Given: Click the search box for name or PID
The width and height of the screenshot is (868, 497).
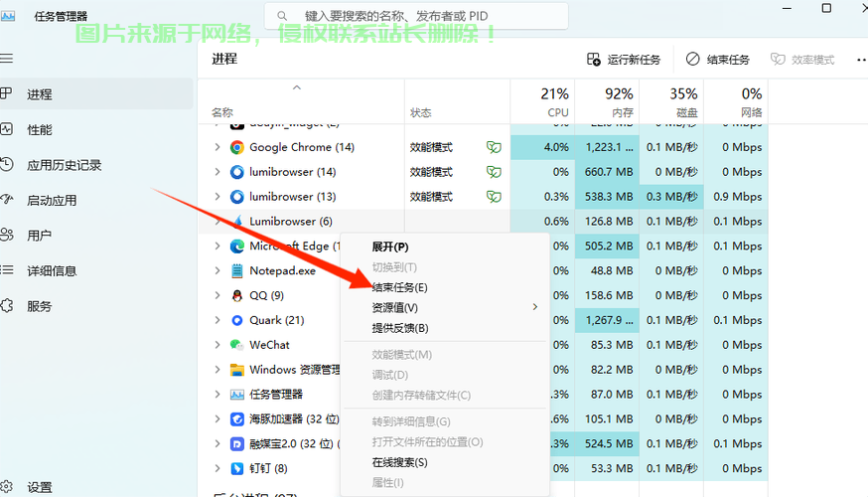Looking at the screenshot, I should [416, 16].
